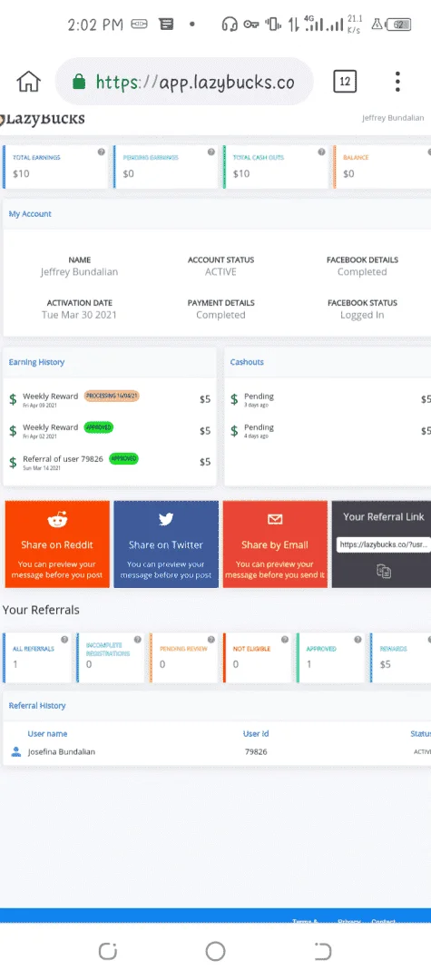Click the Share on Twitter button
Viewport: 431px width, 980px height.
click(x=166, y=544)
